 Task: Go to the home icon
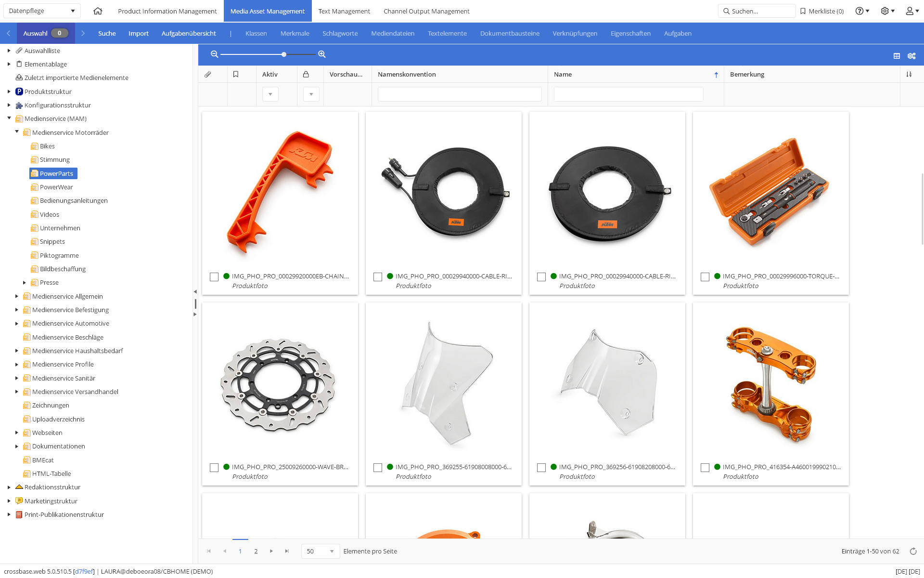coord(98,11)
